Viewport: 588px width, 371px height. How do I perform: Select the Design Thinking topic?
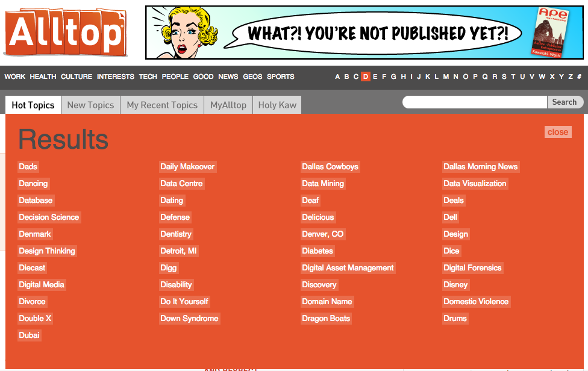pos(47,251)
